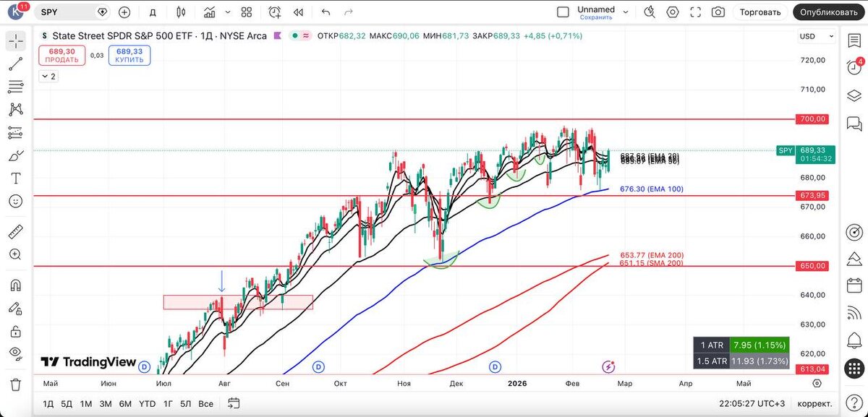Start bar replay mode

point(298,12)
